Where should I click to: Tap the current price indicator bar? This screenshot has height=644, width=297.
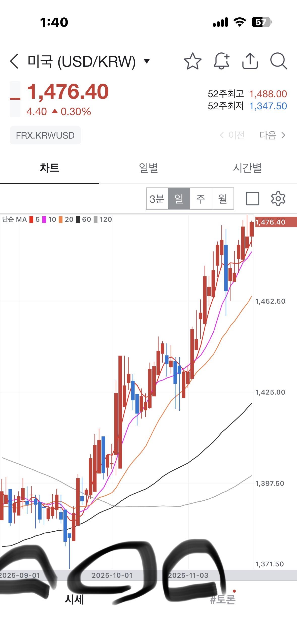(15, 99)
